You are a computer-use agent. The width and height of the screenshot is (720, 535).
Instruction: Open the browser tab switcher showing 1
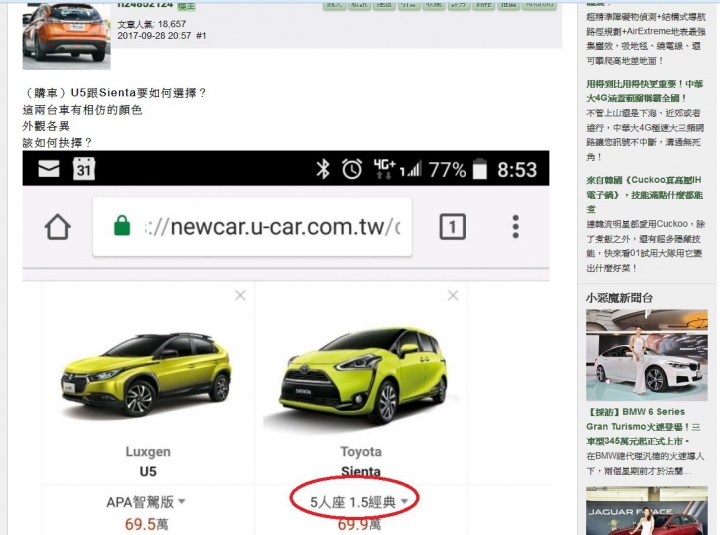pyautogui.click(x=453, y=226)
